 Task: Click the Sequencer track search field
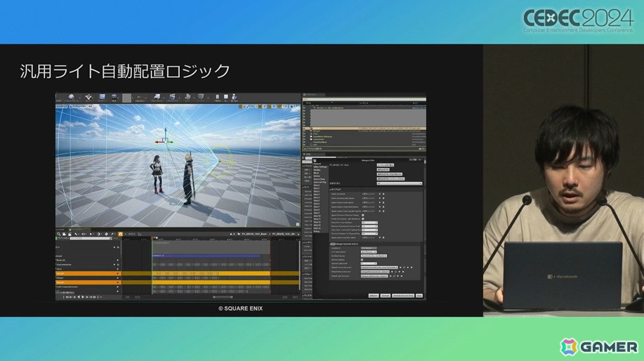click(91, 238)
